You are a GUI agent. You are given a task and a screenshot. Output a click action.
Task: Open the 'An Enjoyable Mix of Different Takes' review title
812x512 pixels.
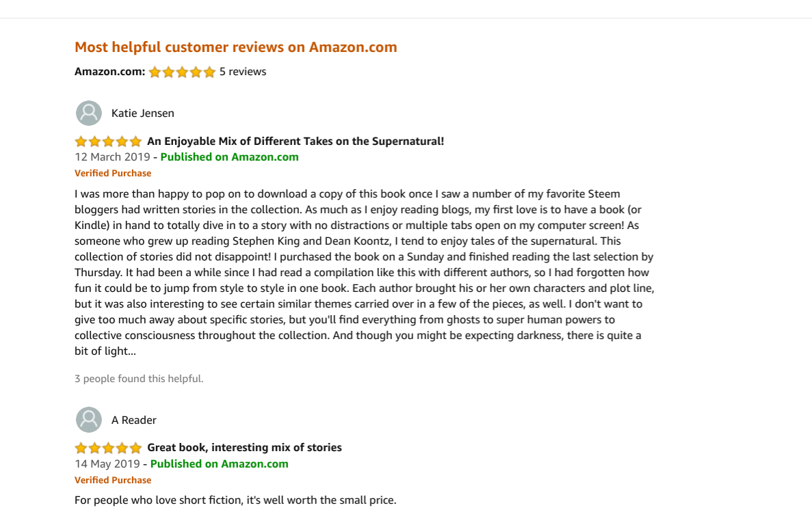pos(296,142)
